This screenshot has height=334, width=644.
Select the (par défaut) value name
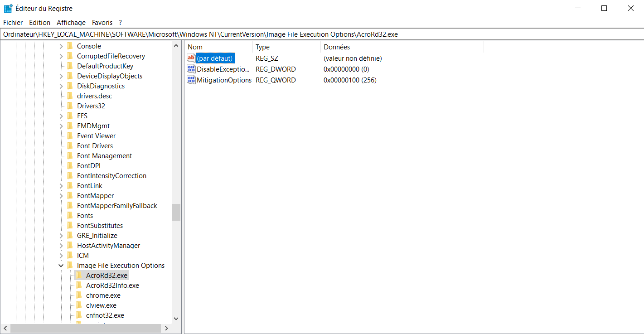215,58
